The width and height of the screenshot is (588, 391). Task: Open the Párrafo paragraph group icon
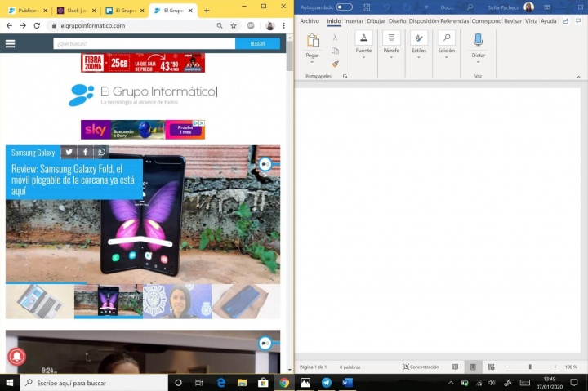(391, 38)
